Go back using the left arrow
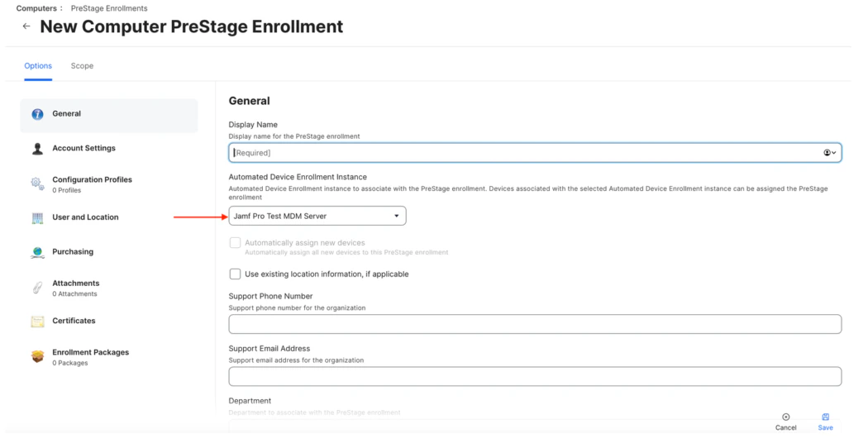The height and width of the screenshot is (448, 868). (26, 26)
